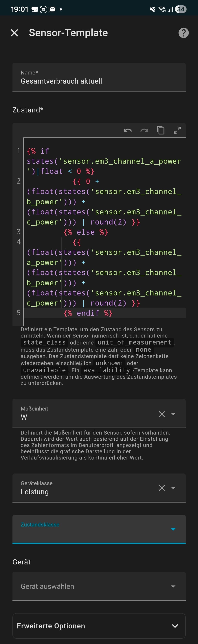The width and height of the screenshot is (198, 644).
Task: Clear the Maßeinheit value W
Action: [x=162, y=414]
